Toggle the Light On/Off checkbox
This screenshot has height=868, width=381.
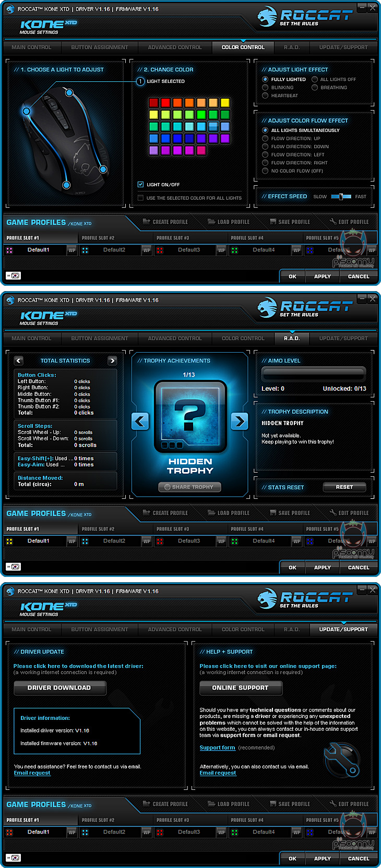point(140,184)
